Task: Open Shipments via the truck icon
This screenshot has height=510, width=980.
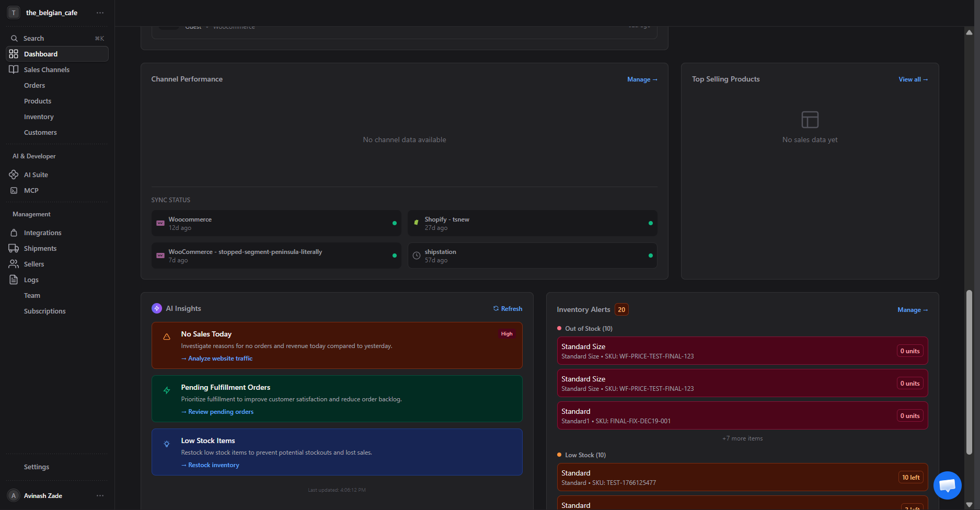Action: (x=14, y=249)
